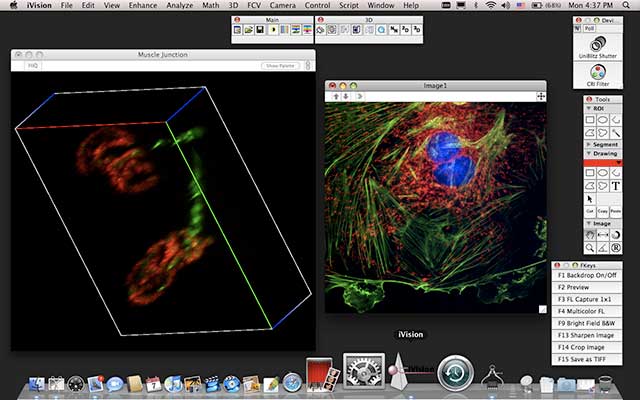Click F4 Multicolor FL in FKeys
The width and height of the screenshot is (640, 400).
click(587, 311)
